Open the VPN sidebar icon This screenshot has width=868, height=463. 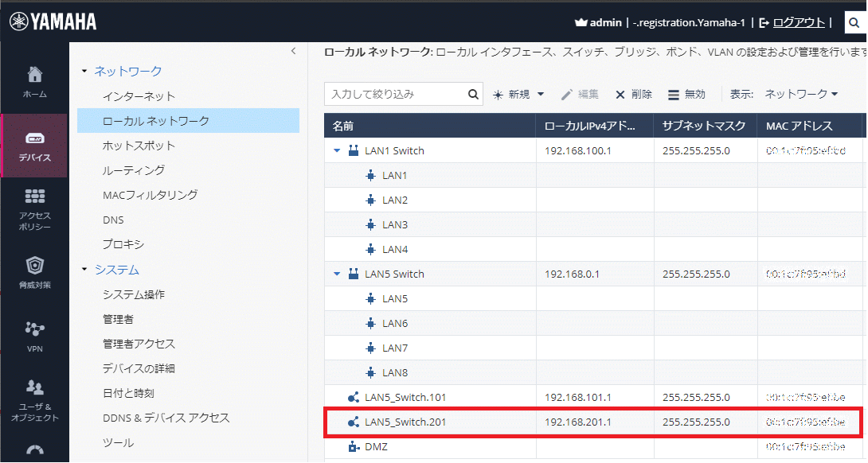[34, 329]
